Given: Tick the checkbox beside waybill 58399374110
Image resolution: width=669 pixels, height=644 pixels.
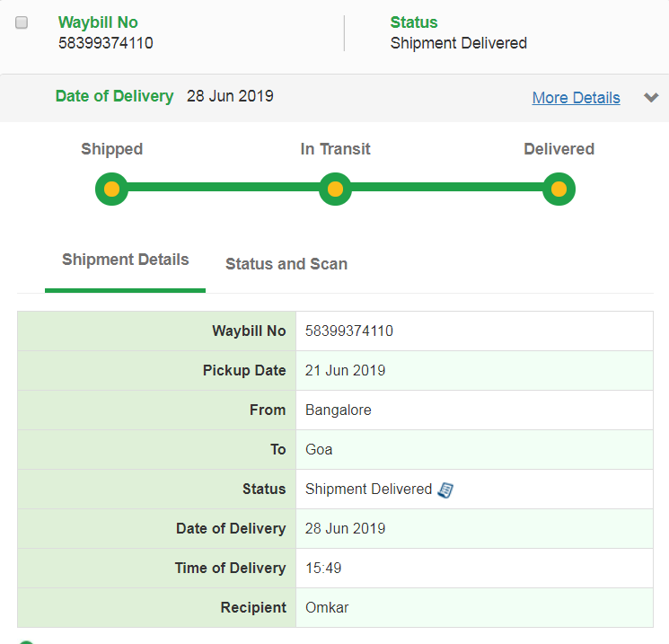Looking at the screenshot, I should (22, 22).
